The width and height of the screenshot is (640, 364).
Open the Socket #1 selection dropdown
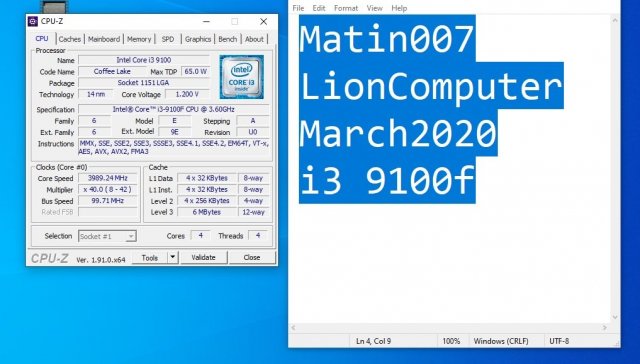point(107,236)
